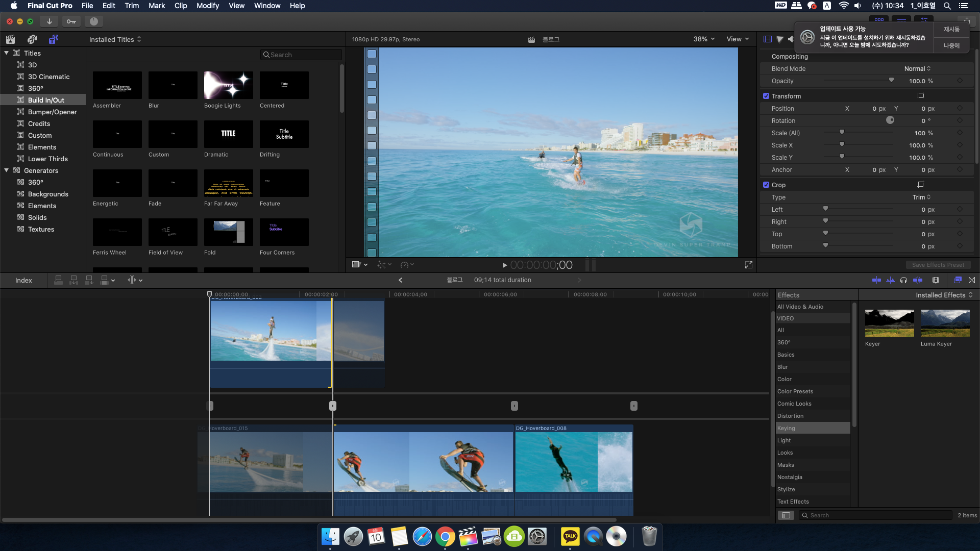Open the Trim menu
Screen dimensions: 980x551
tap(132, 6)
